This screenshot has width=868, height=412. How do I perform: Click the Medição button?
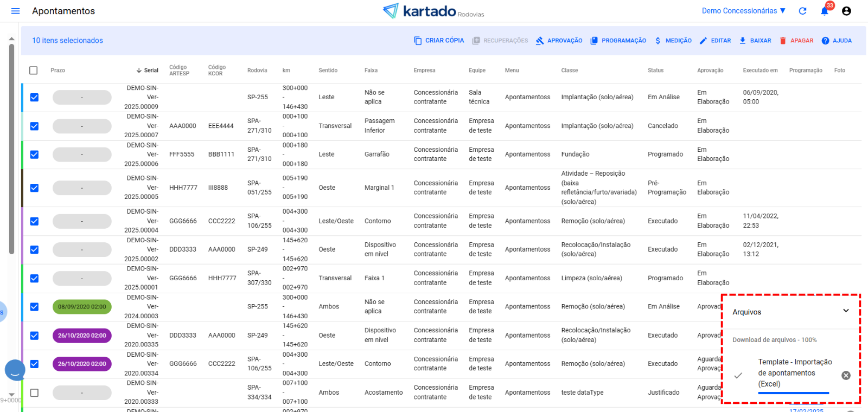(x=673, y=41)
